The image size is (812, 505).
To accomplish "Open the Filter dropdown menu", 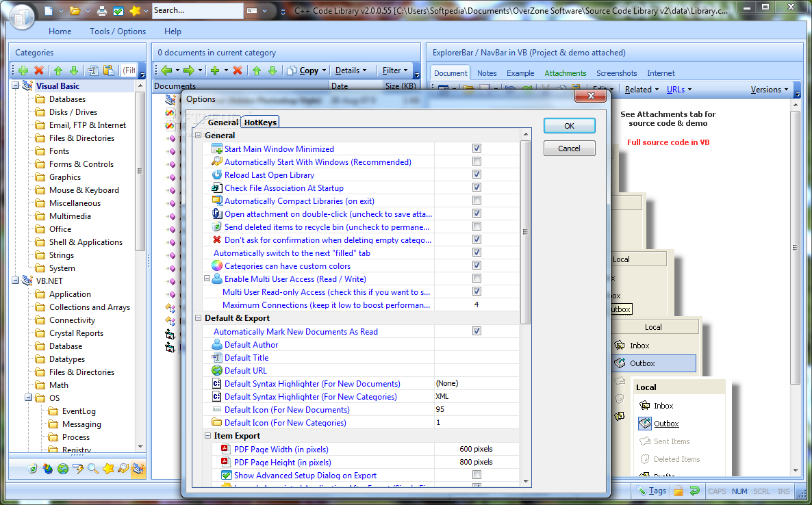I will [x=394, y=70].
